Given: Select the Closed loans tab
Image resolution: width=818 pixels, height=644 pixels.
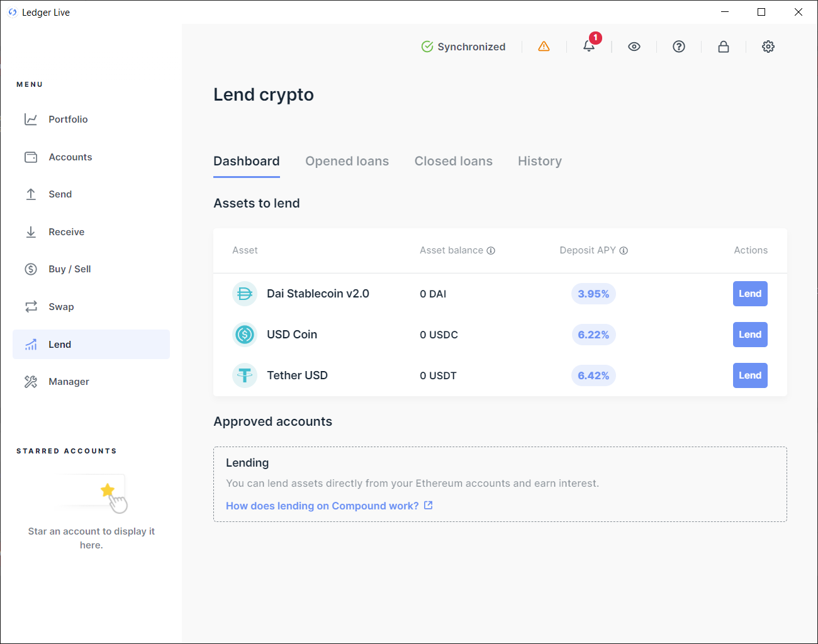Looking at the screenshot, I should pos(453,161).
